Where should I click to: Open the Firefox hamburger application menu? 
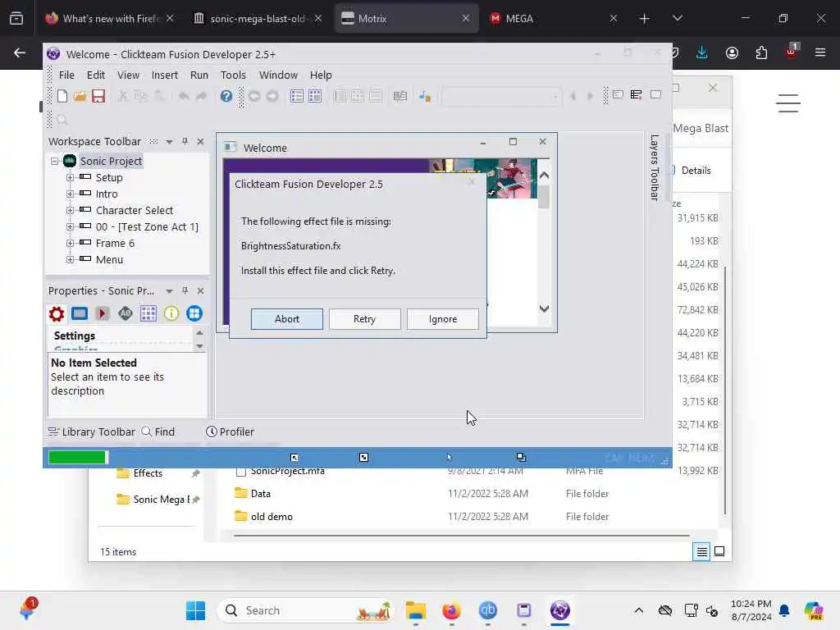(x=820, y=52)
